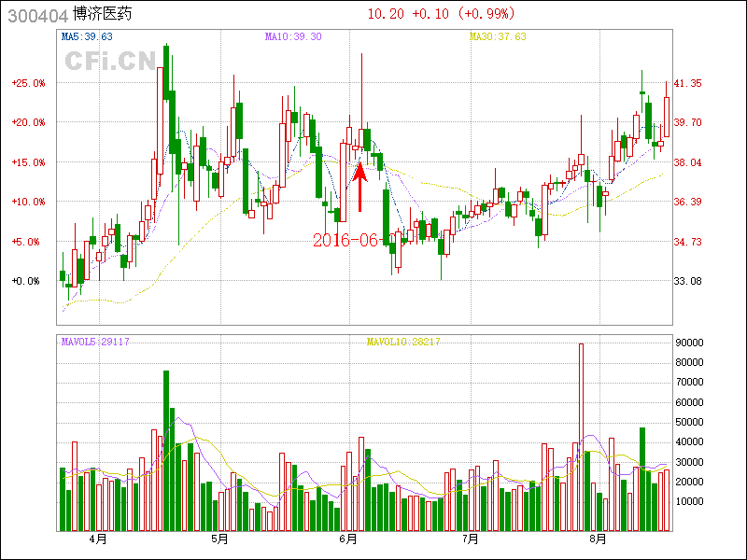Select 7月 on the time axis
Viewport: 747px width, 560px height.
(x=470, y=539)
